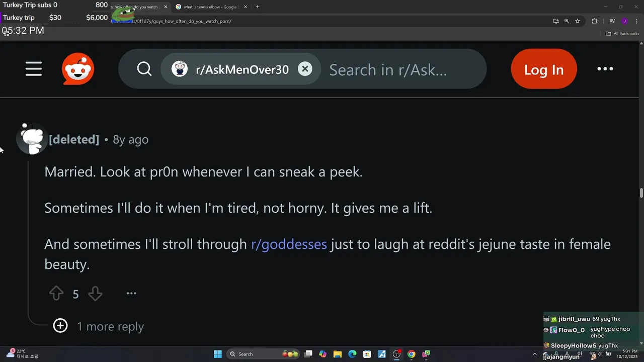Remove the r/AskMenOver30 search filter
The height and width of the screenshot is (362, 644).
305,69
